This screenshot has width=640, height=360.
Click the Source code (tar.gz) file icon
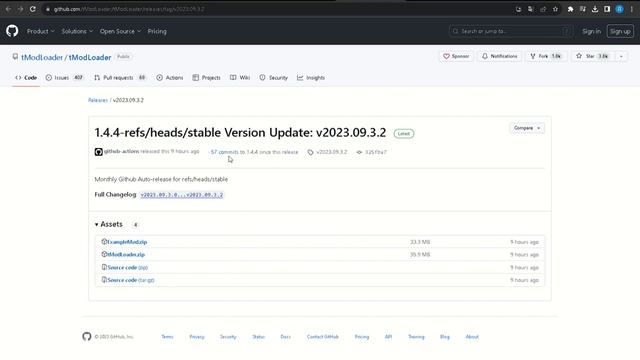[x=104, y=280]
